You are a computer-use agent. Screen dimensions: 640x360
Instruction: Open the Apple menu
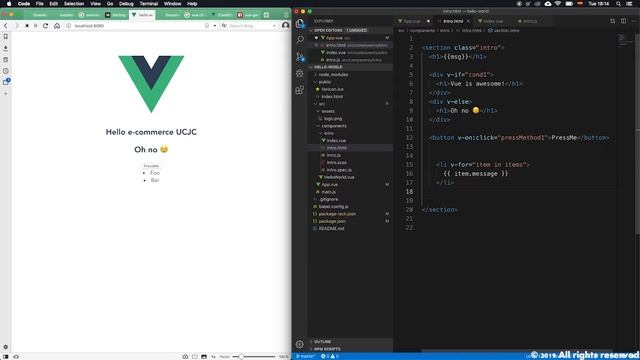tap(9, 4)
